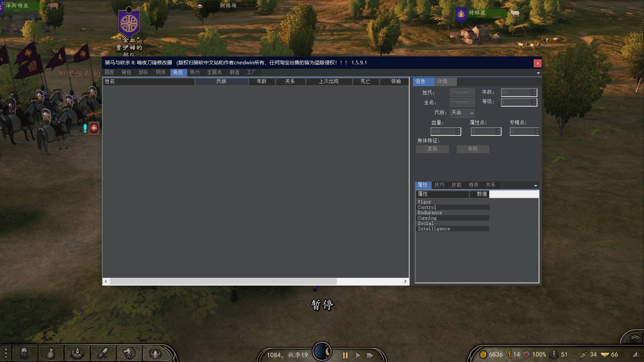
Task: Open attributes tab overflow dropdown arrow
Action: (x=536, y=186)
